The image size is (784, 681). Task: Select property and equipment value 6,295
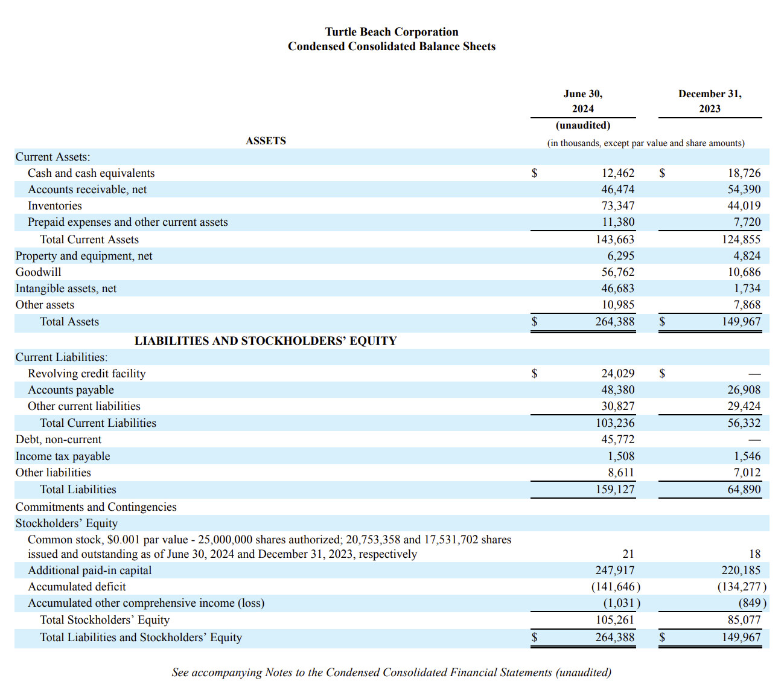click(621, 256)
